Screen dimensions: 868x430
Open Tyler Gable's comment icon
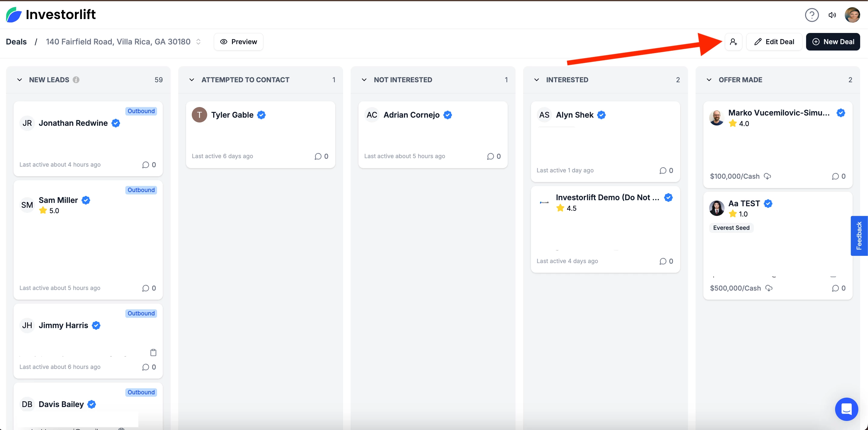pyautogui.click(x=318, y=156)
